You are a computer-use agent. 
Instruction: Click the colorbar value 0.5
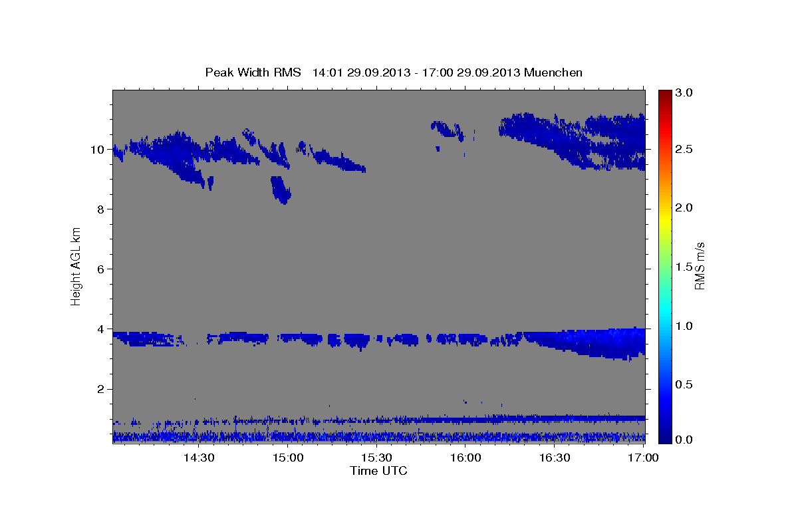pyautogui.click(x=685, y=385)
